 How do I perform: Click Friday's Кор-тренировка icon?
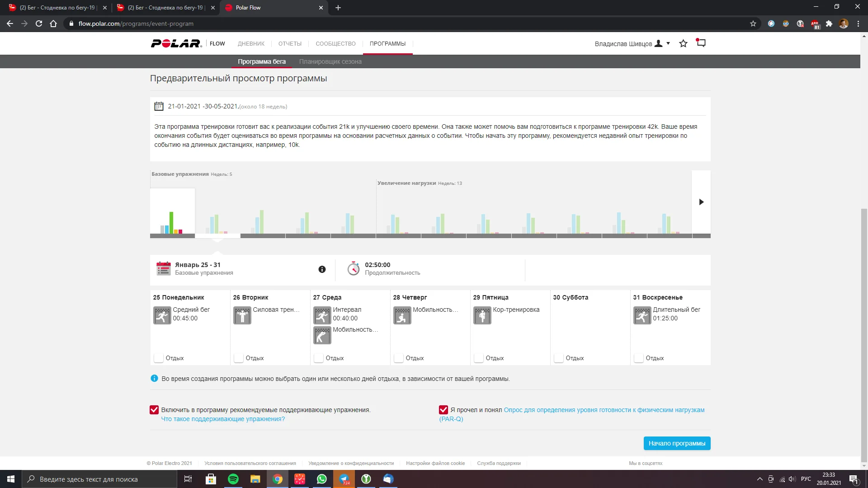click(482, 315)
